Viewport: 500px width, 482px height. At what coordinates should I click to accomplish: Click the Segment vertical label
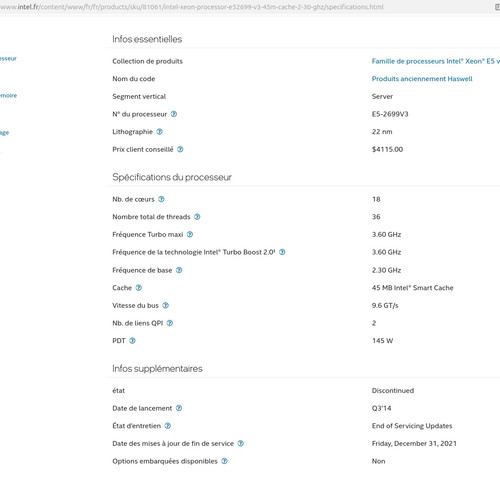139,97
